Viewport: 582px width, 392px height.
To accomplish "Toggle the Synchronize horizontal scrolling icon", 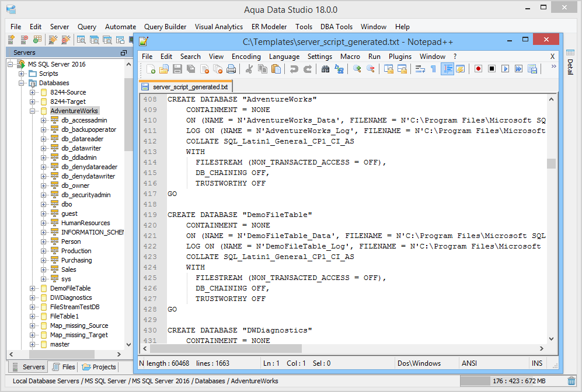I will [x=402, y=69].
